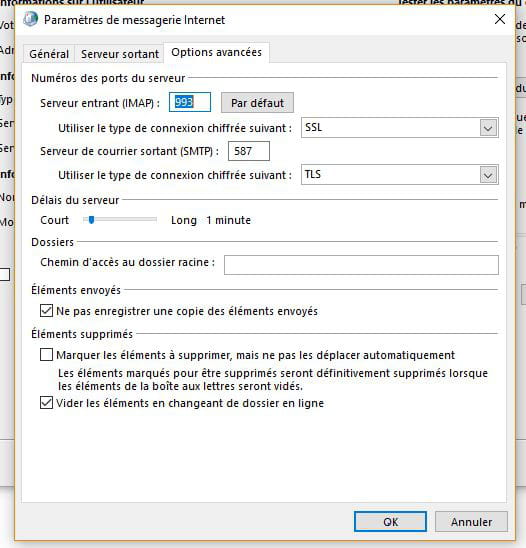The image size is (526, 548).
Task: Click the SMTP outgoing port field
Action: 249,151
